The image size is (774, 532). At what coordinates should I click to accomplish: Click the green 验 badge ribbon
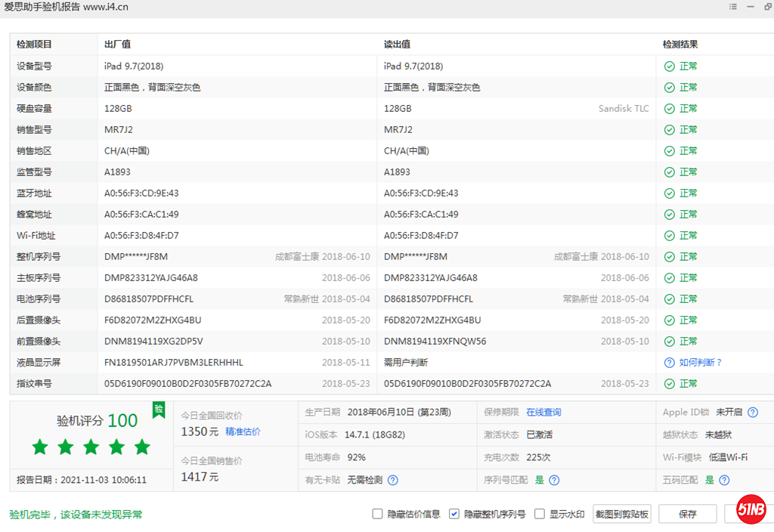[x=159, y=410]
